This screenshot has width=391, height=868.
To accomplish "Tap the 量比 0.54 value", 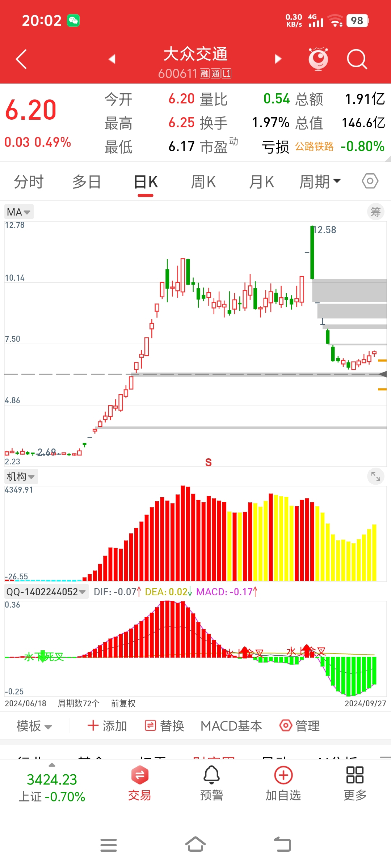I will tap(277, 99).
